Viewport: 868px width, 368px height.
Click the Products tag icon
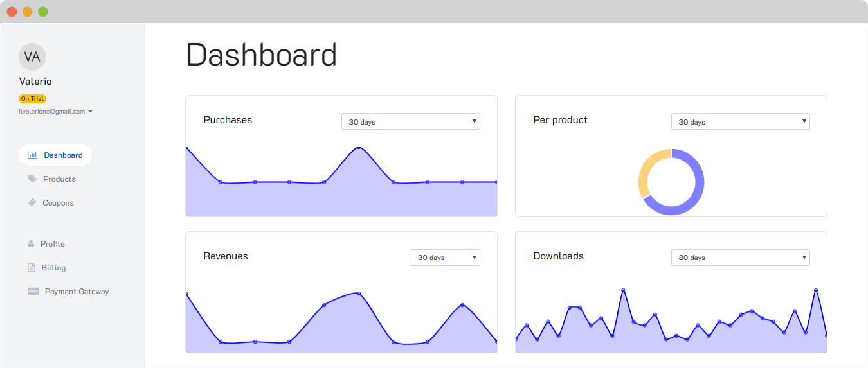[32, 179]
